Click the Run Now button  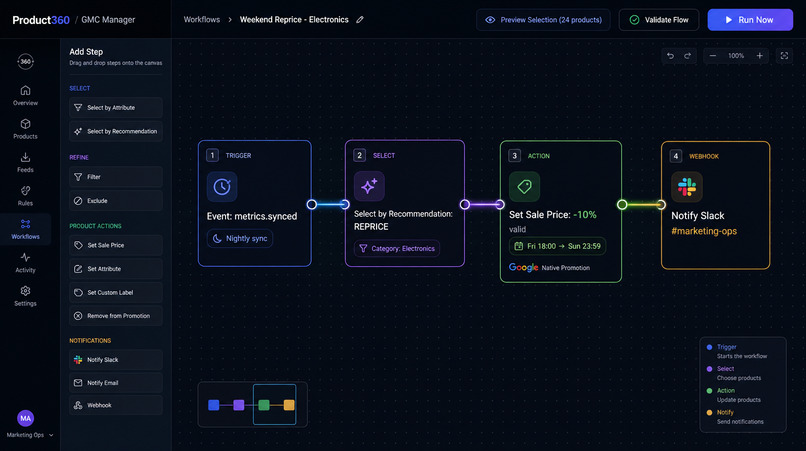pos(750,20)
